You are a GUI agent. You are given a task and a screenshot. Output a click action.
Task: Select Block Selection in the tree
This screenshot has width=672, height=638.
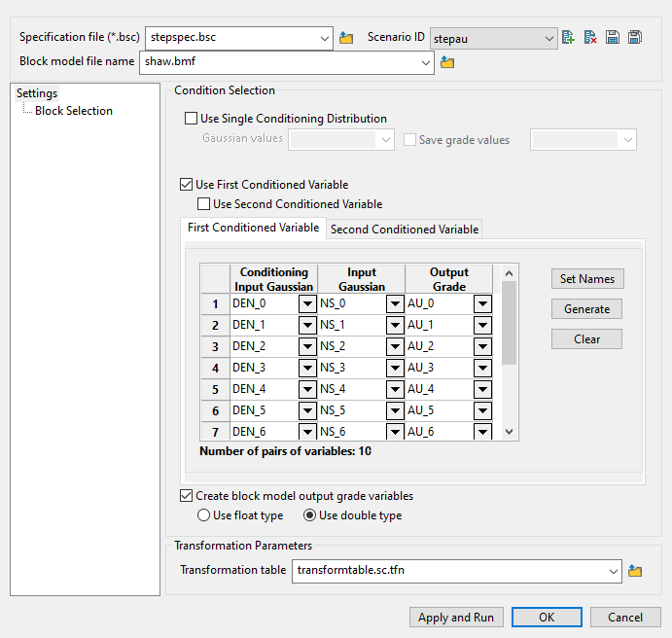[x=74, y=111]
